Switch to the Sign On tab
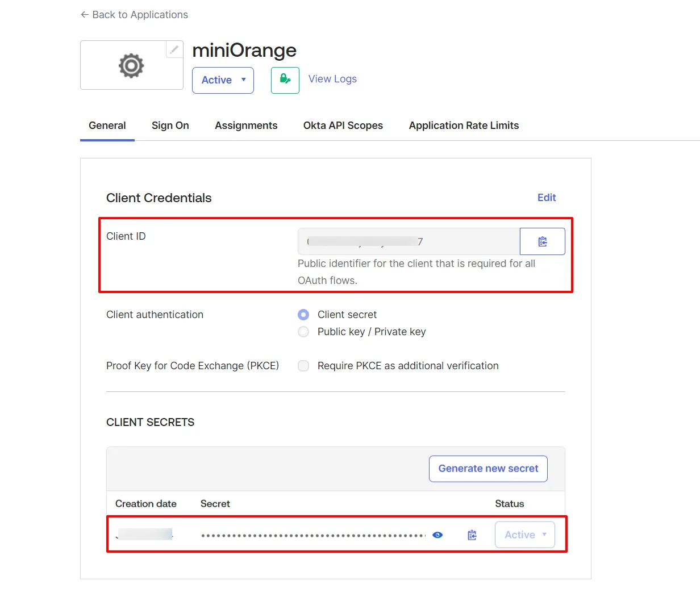The width and height of the screenshot is (700, 593). (170, 126)
